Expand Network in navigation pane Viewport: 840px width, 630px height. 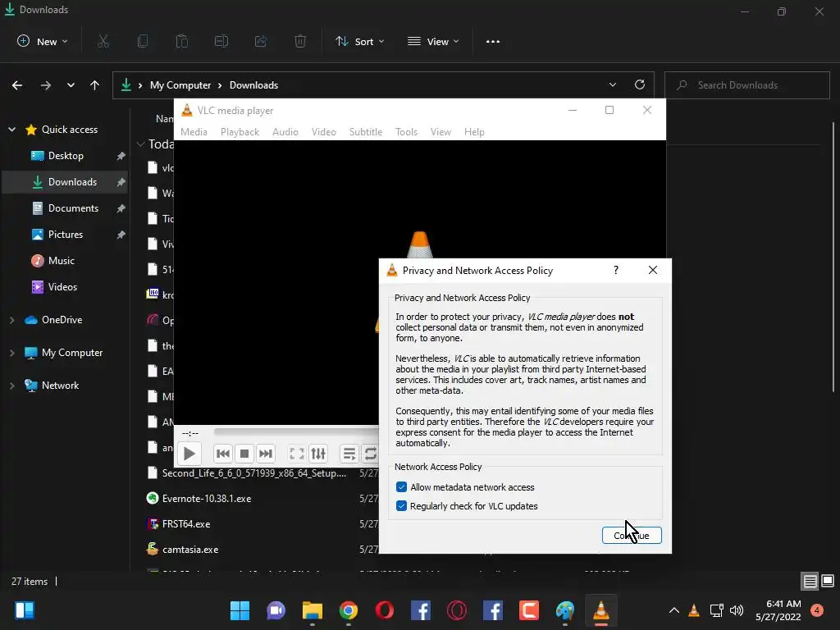pyautogui.click(x=11, y=386)
